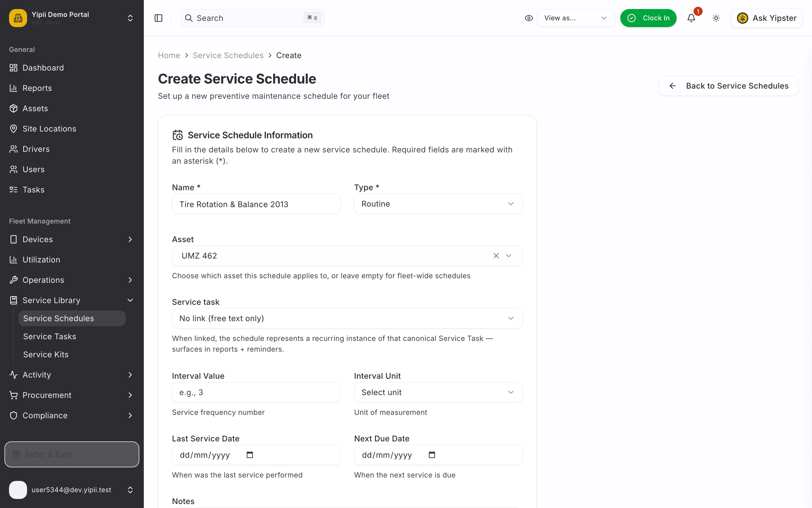Expand the Devices submenu

coord(130,239)
